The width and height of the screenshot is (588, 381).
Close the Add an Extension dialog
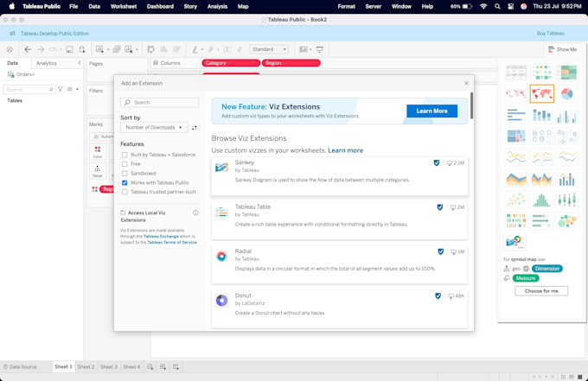tap(466, 83)
